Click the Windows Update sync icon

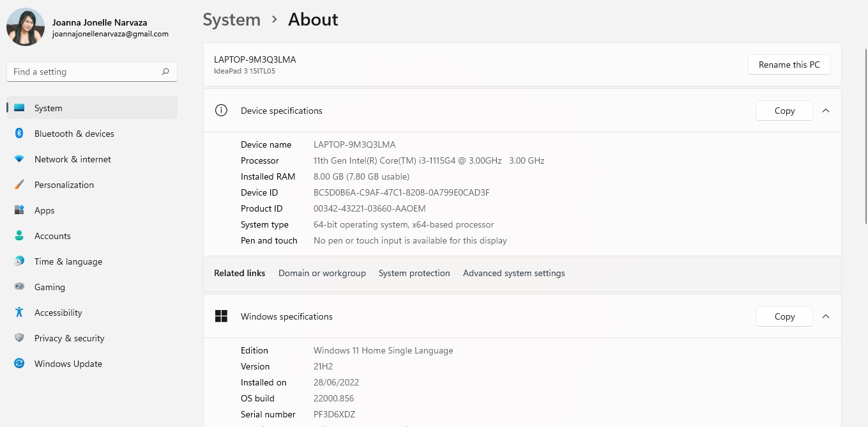click(x=19, y=364)
